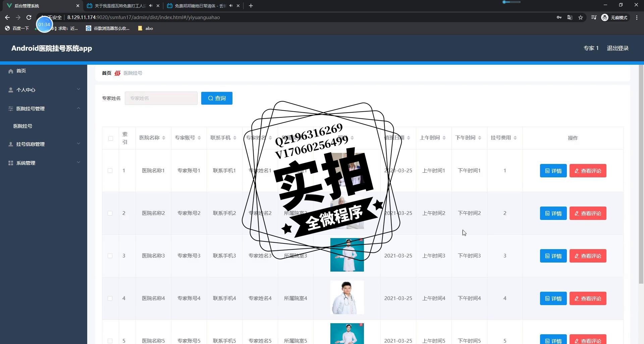The height and width of the screenshot is (344, 644).
Task: Click the translate page icon
Action: point(570,17)
